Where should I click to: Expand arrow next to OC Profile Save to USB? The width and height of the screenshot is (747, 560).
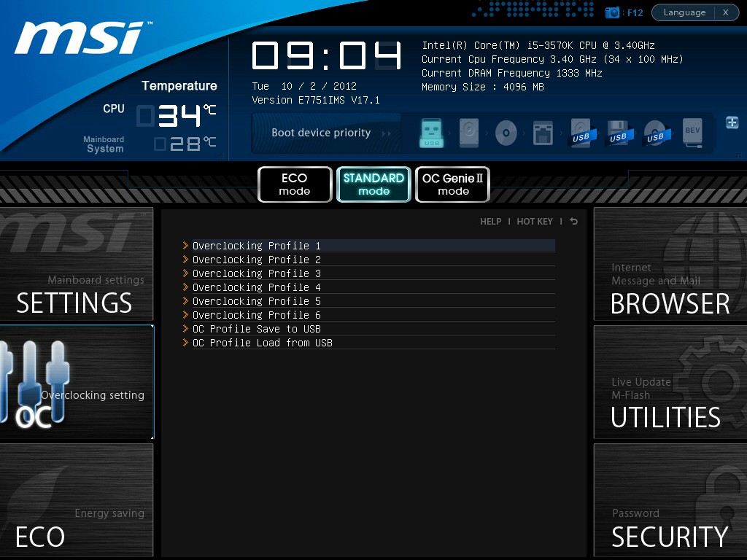pyautogui.click(x=186, y=328)
